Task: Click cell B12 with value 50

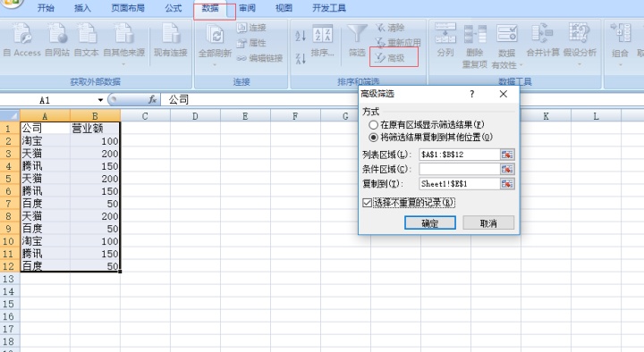Action: pos(95,266)
